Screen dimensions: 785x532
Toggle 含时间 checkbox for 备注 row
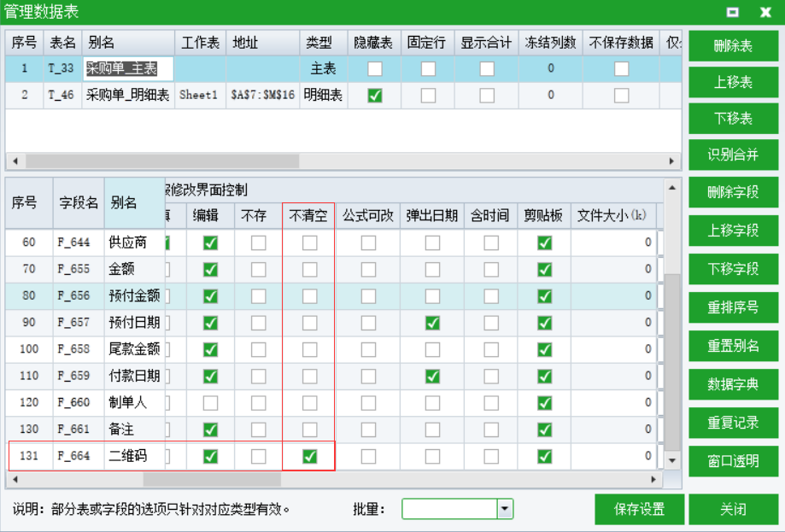pyautogui.click(x=491, y=430)
